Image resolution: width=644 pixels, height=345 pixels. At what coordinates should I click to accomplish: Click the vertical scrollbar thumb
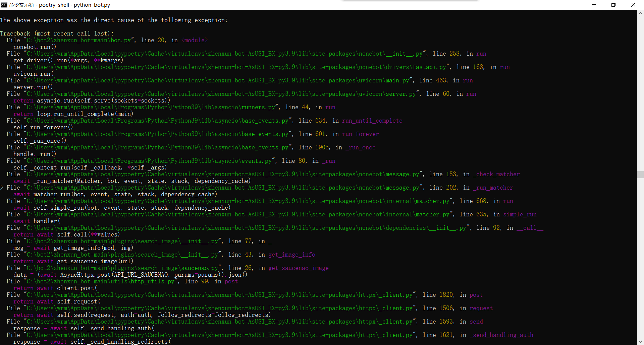[x=640, y=175]
